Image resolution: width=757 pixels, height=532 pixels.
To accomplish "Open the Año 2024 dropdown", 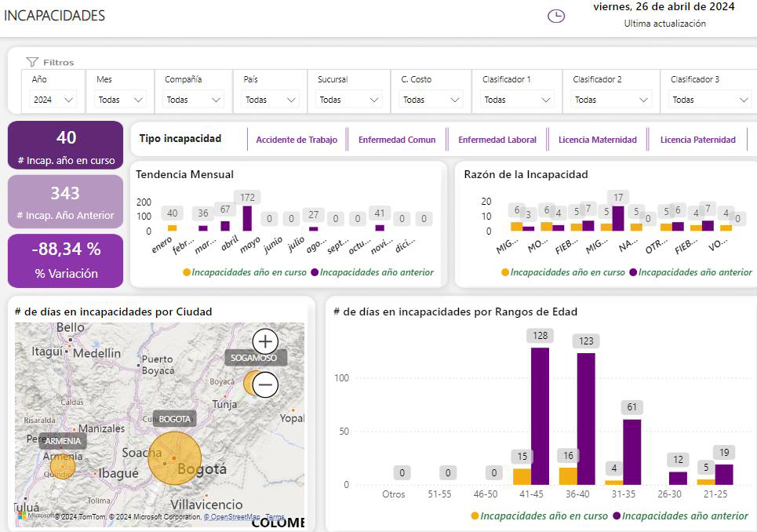I will pyautogui.click(x=52, y=100).
